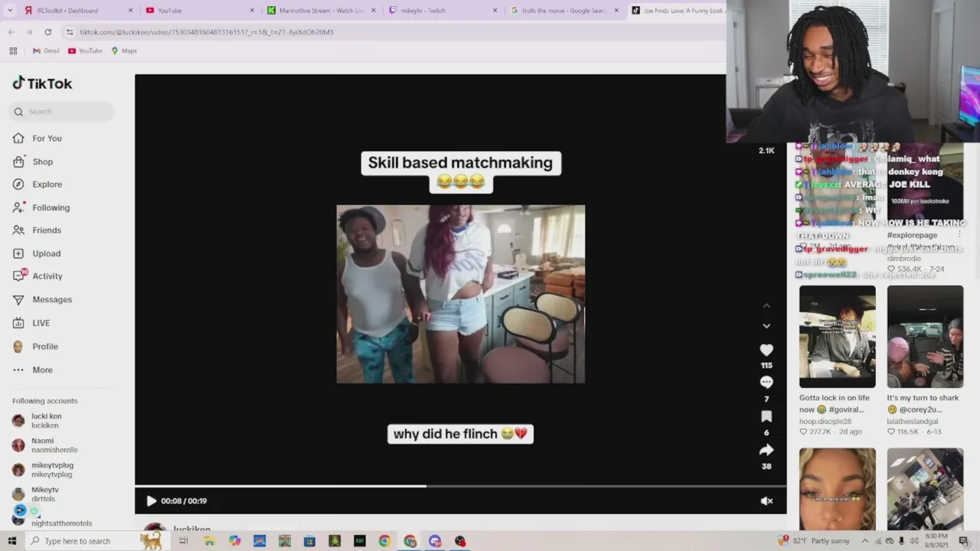Open the Upload page
Viewport: 980px width, 551px height.
46,253
